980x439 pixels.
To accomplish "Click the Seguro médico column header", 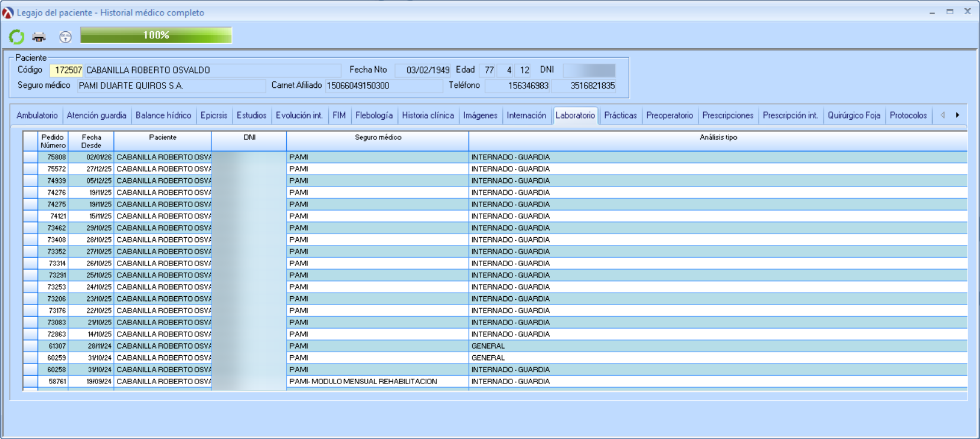I will [x=378, y=141].
